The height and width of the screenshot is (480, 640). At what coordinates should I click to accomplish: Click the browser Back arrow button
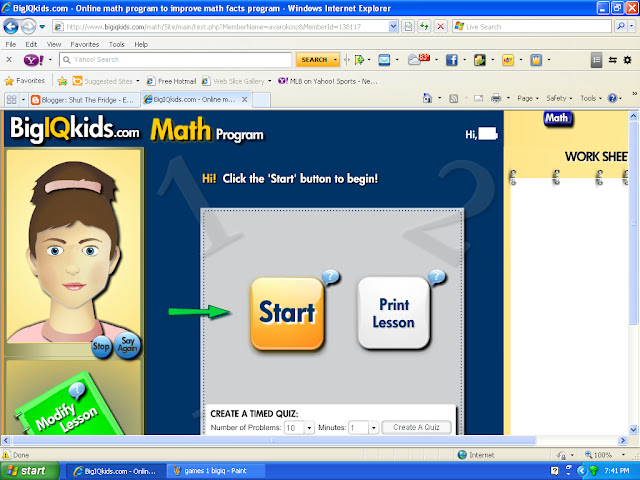(11, 27)
